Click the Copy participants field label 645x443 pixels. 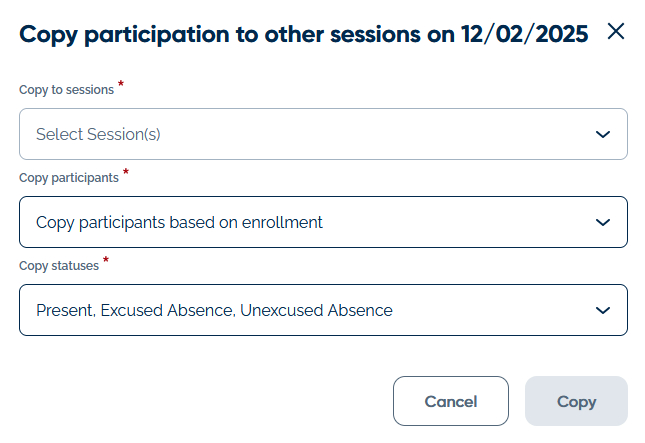click(68, 178)
